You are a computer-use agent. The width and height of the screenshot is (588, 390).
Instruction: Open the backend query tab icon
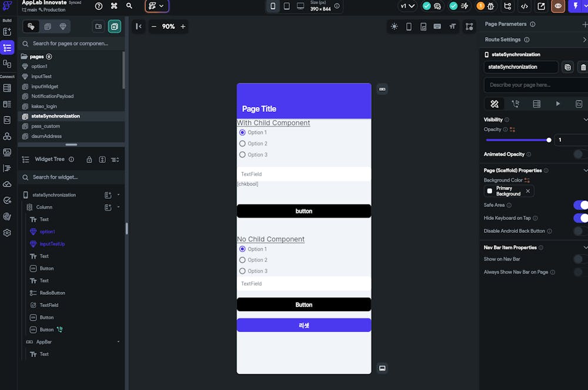point(537,104)
